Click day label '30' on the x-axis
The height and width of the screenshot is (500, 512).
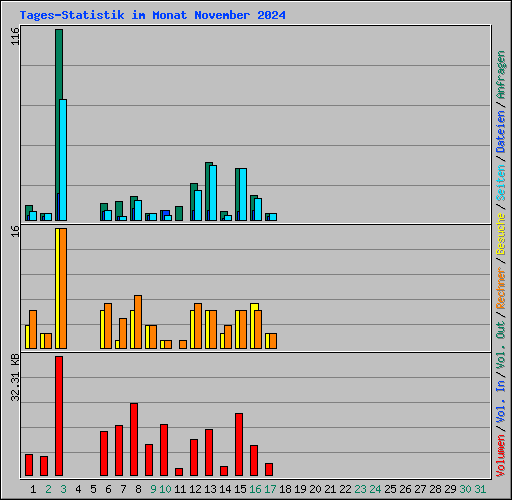point(465,489)
